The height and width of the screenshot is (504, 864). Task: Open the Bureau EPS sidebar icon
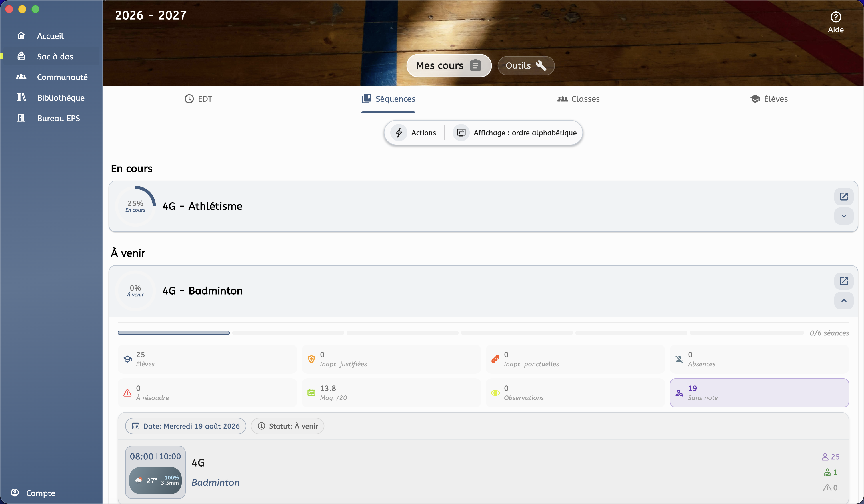coord(21,118)
